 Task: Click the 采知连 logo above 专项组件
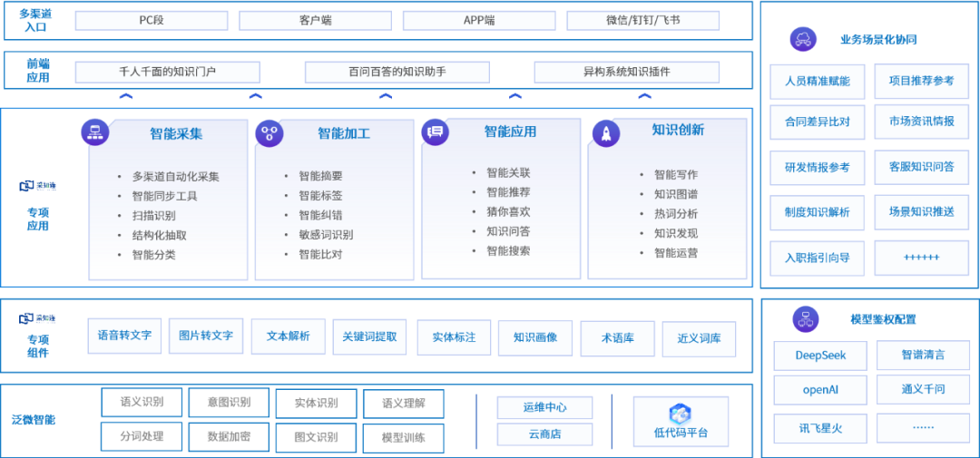click(37, 318)
